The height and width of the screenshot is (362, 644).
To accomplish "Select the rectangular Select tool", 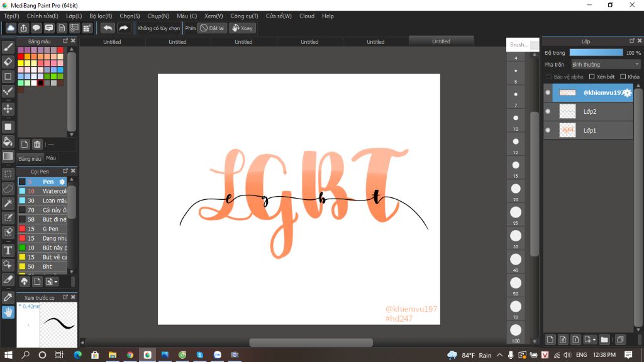I will tap(8, 174).
